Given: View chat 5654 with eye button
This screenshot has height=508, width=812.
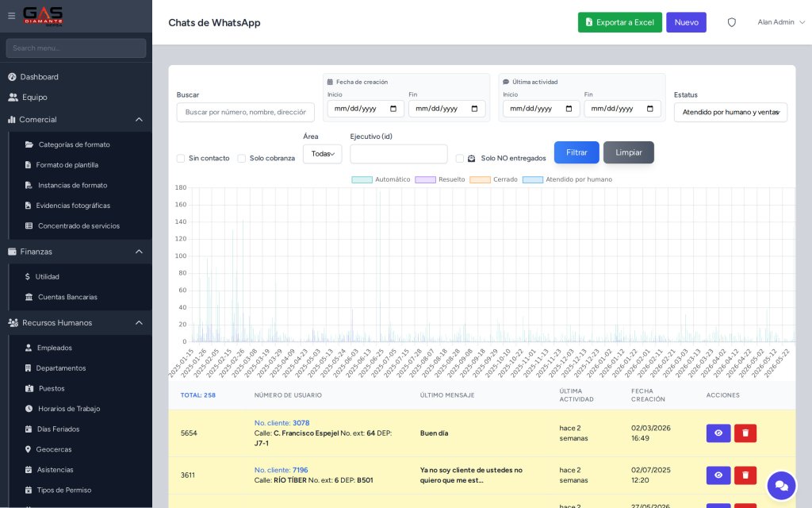Looking at the screenshot, I should pos(718,433).
